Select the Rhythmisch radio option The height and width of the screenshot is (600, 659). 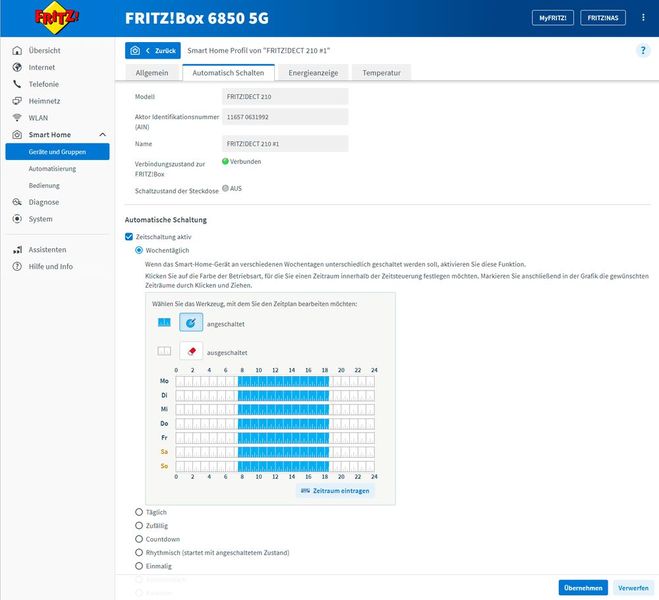(139, 552)
